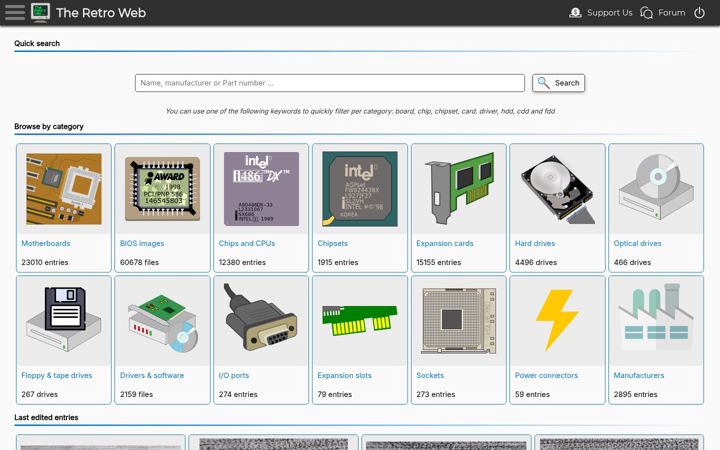Viewport: 720px width, 450px height.
Task: Open the Chipsets link
Action: pyautogui.click(x=332, y=243)
